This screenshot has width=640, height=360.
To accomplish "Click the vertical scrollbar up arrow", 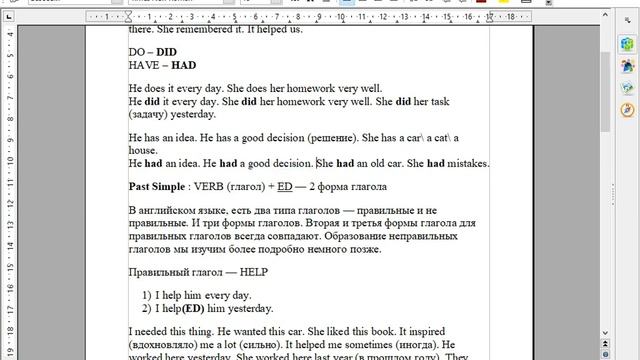I will tap(605, 15).
